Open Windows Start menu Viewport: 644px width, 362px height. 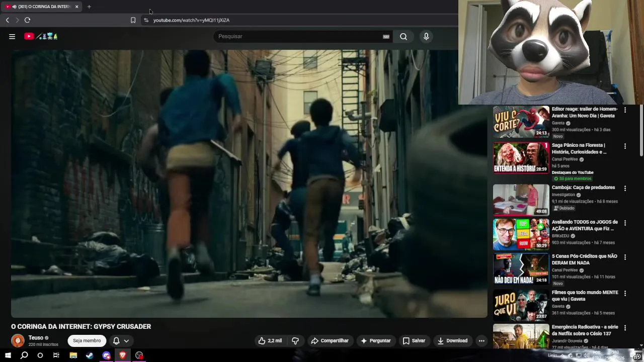[x=8, y=355]
